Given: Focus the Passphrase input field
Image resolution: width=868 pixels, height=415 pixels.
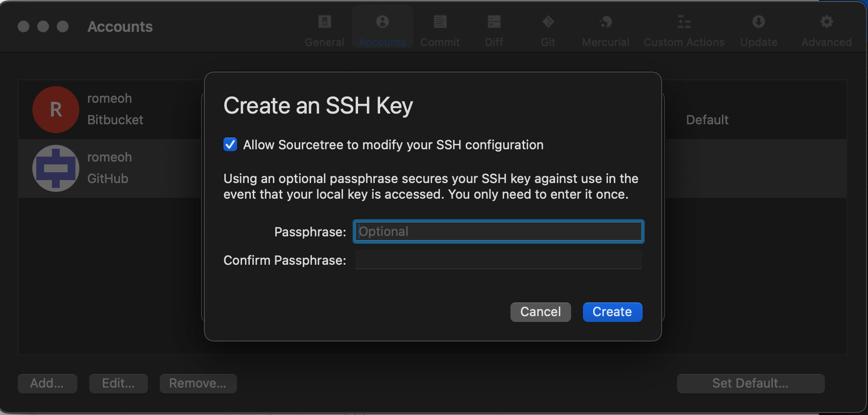Looking at the screenshot, I should coord(499,231).
